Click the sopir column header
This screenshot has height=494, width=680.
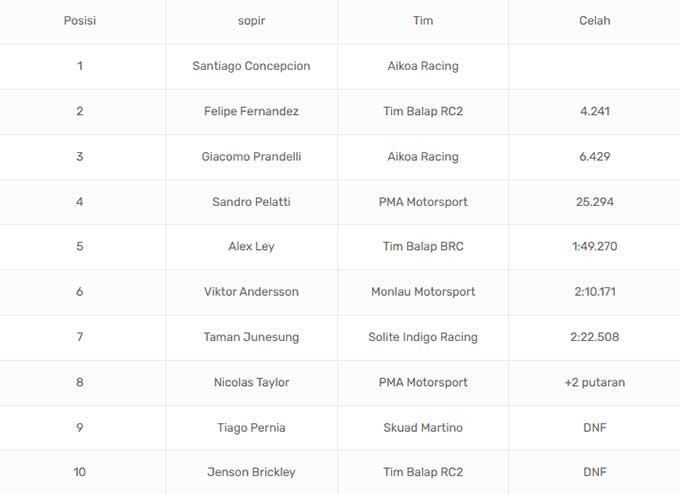tap(251, 20)
